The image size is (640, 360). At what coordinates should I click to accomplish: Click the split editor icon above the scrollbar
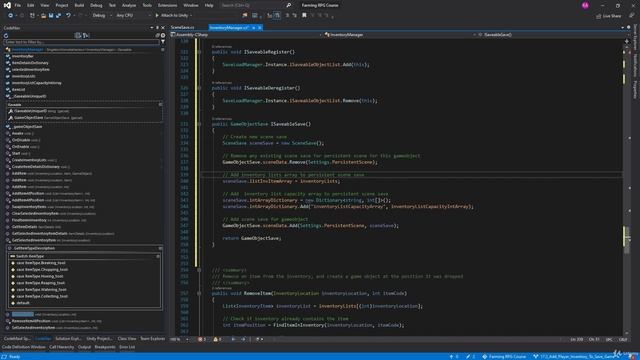tap(627, 41)
